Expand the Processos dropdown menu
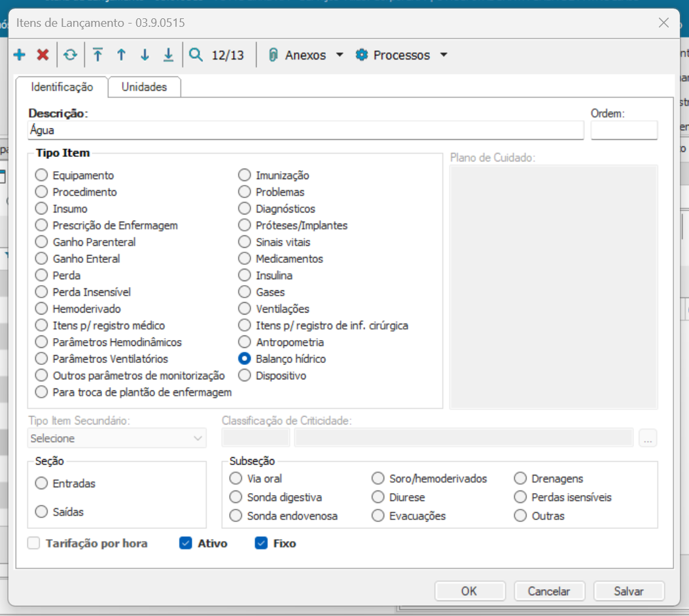The height and width of the screenshot is (616, 689). (444, 56)
